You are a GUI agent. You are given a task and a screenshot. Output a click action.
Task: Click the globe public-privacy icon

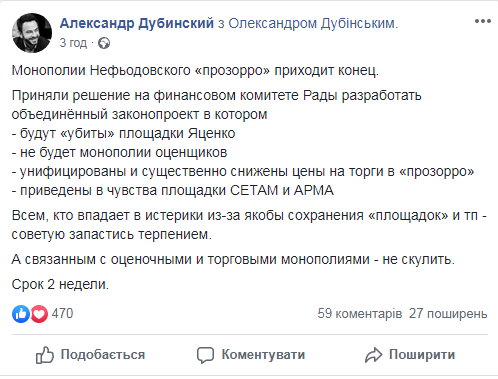tap(104, 43)
